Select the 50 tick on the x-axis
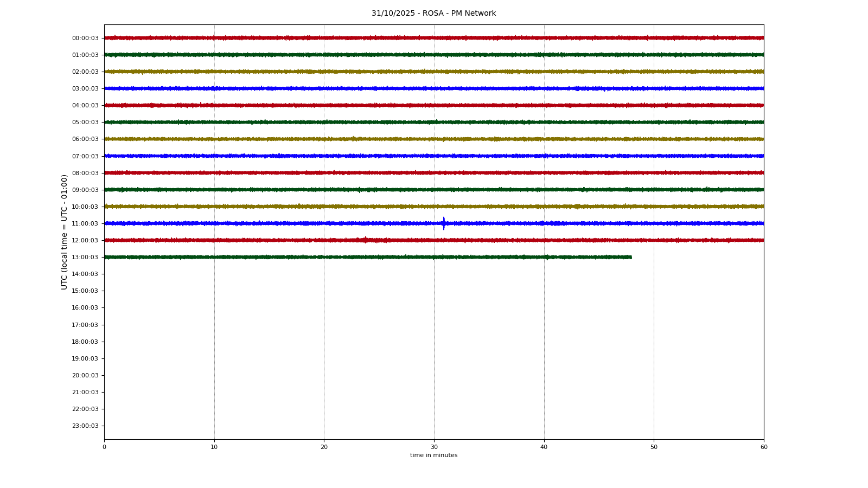The image size is (868, 488). click(654, 447)
